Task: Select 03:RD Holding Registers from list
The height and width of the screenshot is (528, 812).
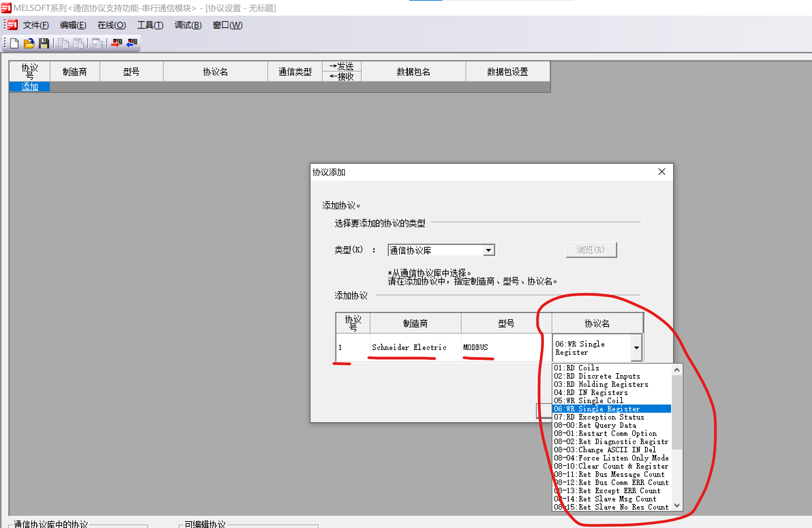Action: click(x=601, y=384)
